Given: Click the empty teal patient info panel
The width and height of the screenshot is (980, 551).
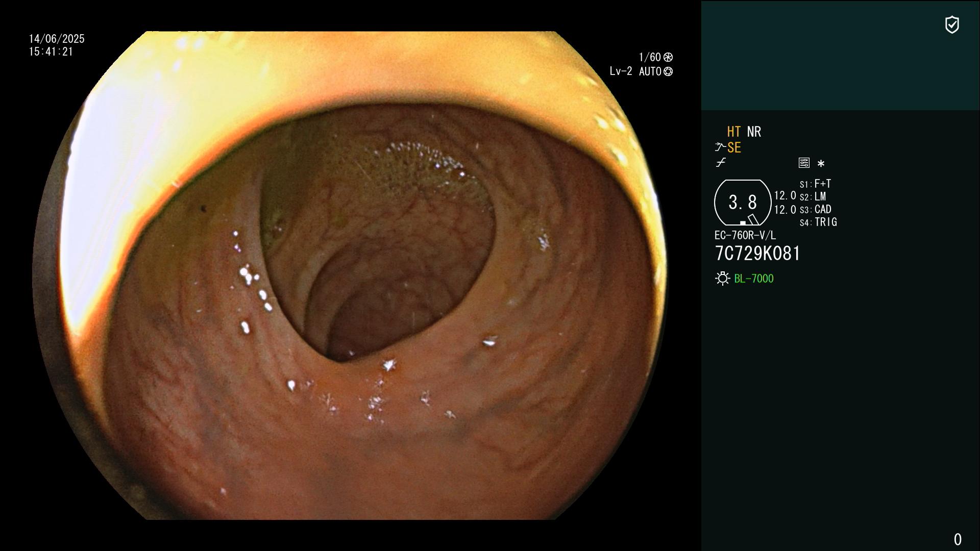Looking at the screenshot, I should click(x=840, y=55).
